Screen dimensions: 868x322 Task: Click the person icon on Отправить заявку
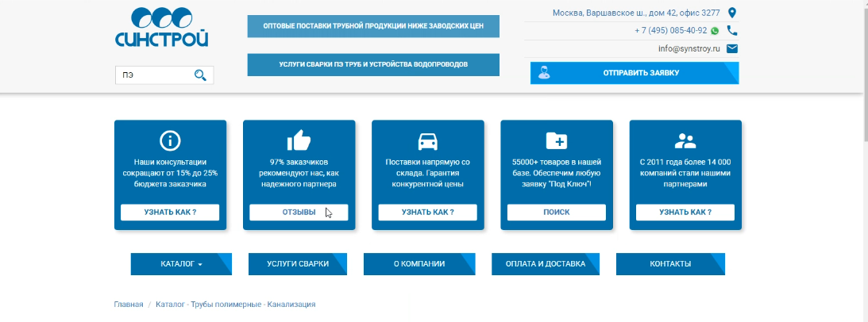pyautogui.click(x=544, y=73)
